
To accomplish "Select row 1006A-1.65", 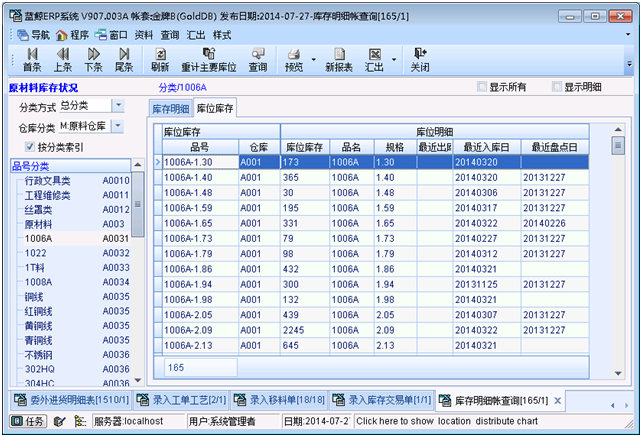I will [x=372, y=223].
